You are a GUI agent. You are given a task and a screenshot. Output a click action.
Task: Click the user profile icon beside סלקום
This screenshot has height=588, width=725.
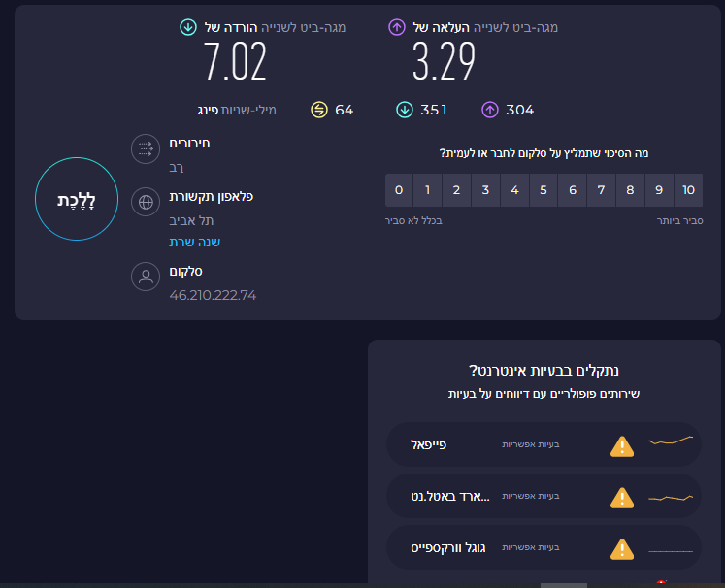146,278
